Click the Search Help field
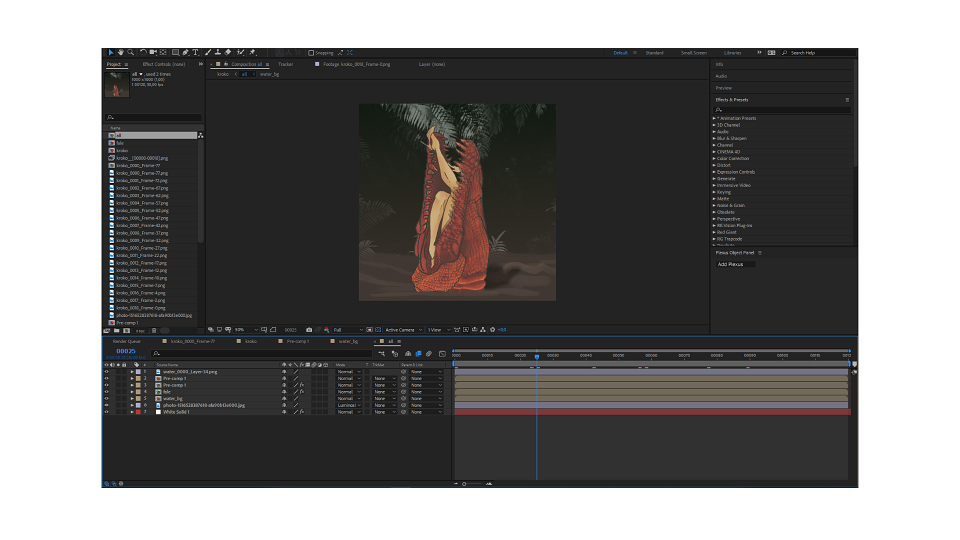The width and height of the screenshot is (960, 540). click(819, 53)
